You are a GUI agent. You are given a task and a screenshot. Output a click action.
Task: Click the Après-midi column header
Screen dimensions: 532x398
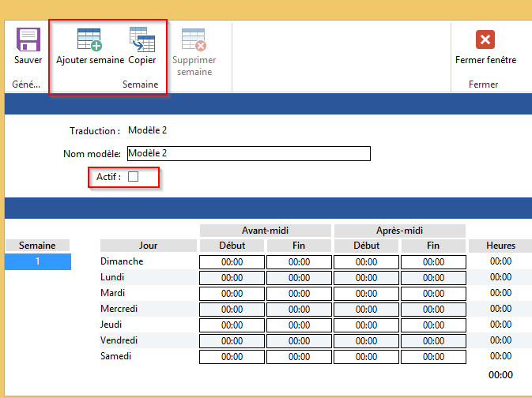click(x=399, y=231)
